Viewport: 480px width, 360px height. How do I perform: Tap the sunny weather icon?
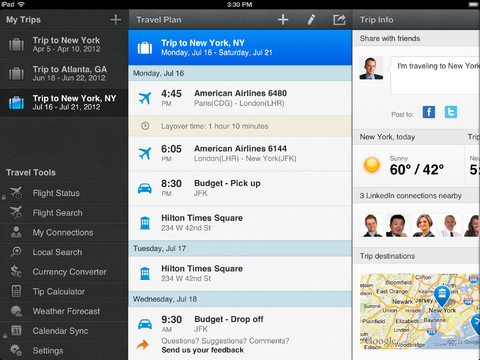coord(371,165)
